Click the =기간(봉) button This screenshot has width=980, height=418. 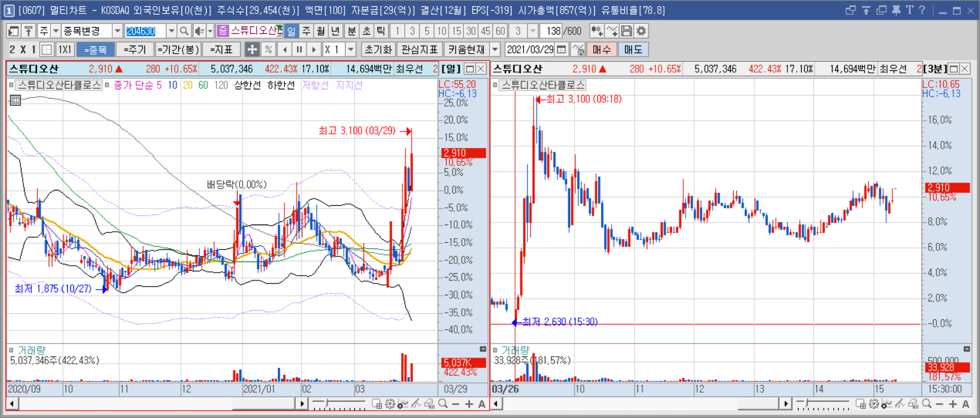pyautogui.click(x=178, y=49)
